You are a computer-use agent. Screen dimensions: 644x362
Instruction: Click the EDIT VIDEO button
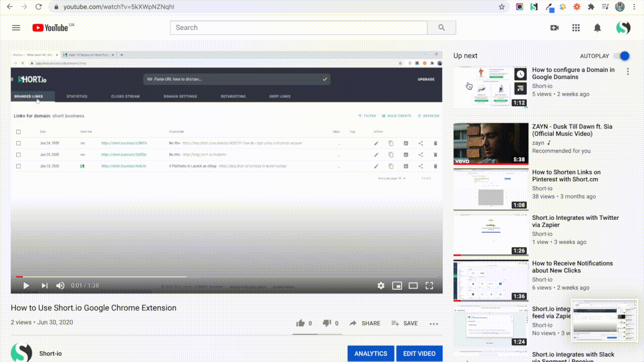[x=419, y=353]
